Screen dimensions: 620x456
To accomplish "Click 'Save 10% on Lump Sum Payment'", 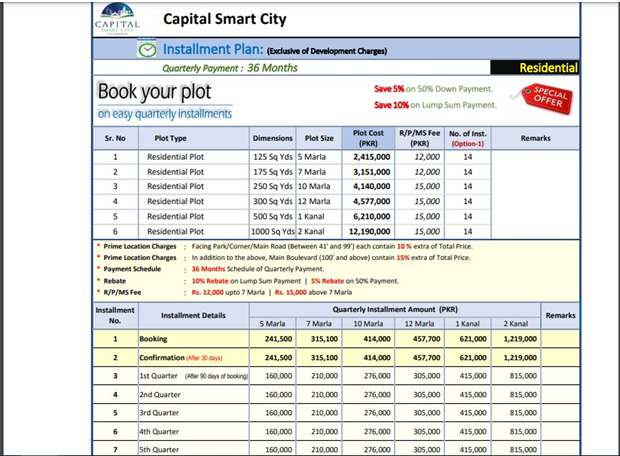I will coord(435,105).
